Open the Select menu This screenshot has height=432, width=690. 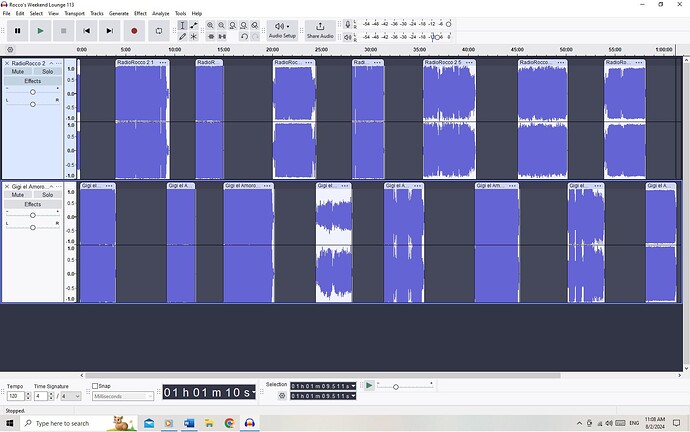[x=37, y=14]
